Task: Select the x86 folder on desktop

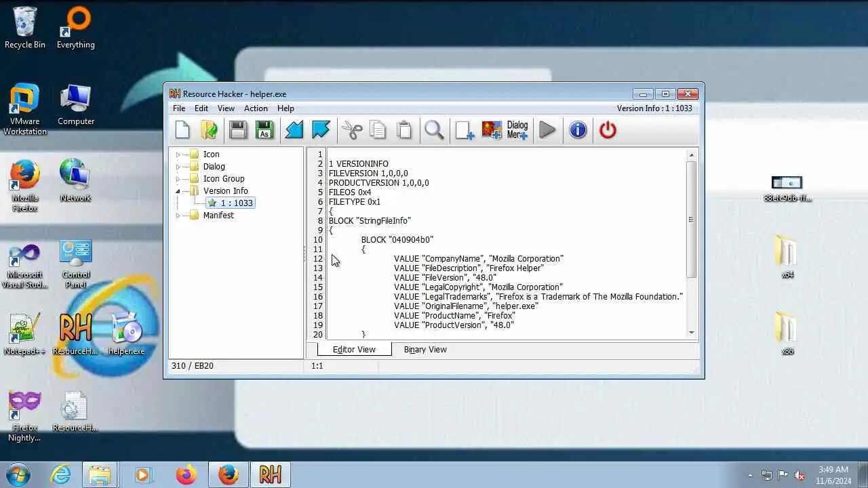Action: click(x=787, y=333)
